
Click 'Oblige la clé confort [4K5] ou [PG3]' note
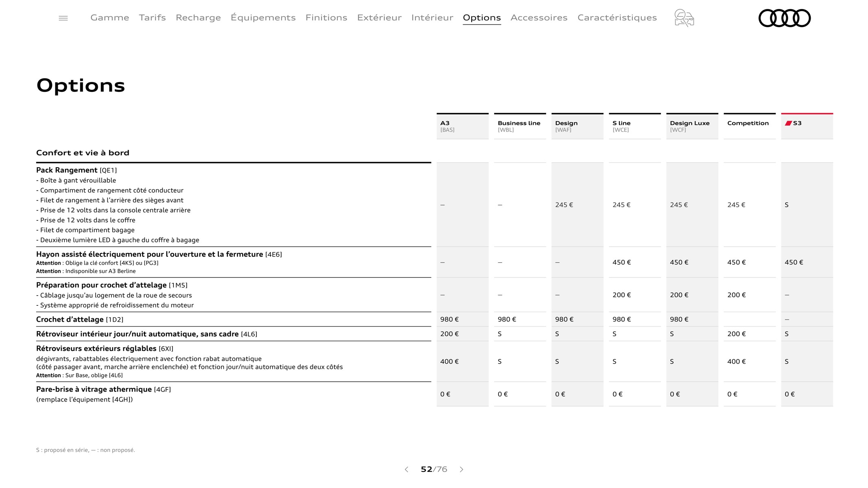[x=97, y=263]
